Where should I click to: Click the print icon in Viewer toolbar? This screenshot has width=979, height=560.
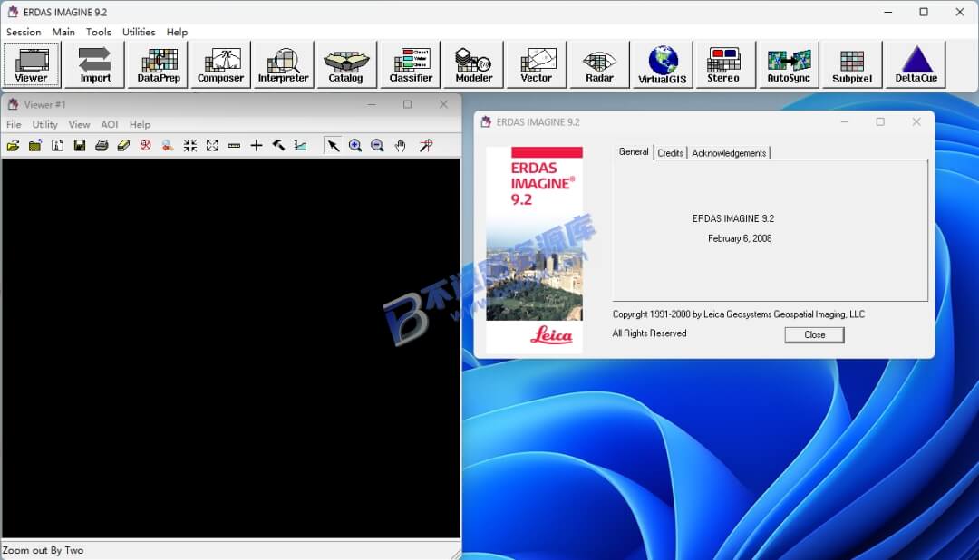pyautogui.click(x=102, y=146)
